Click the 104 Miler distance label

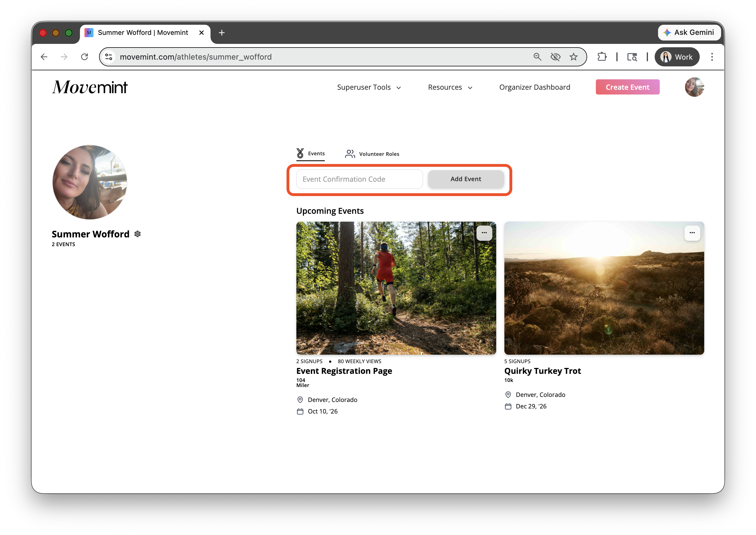click(303, 383)
